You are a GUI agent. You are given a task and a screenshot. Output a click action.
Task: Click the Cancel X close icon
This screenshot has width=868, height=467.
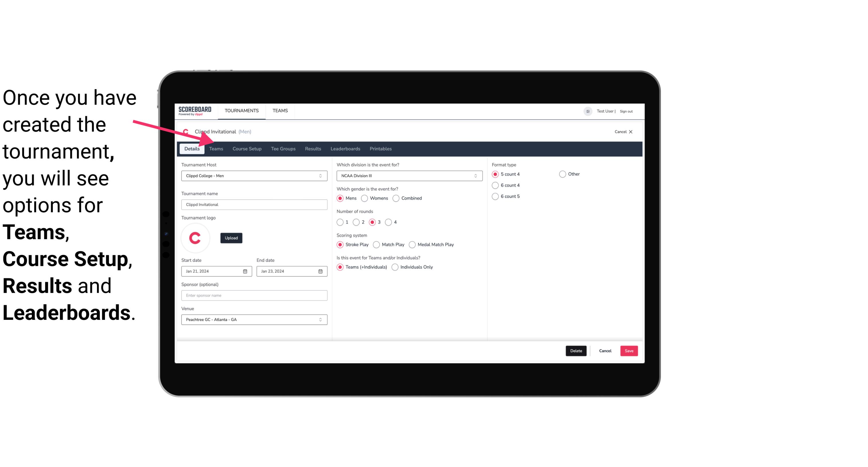click(x=630, y=132)
